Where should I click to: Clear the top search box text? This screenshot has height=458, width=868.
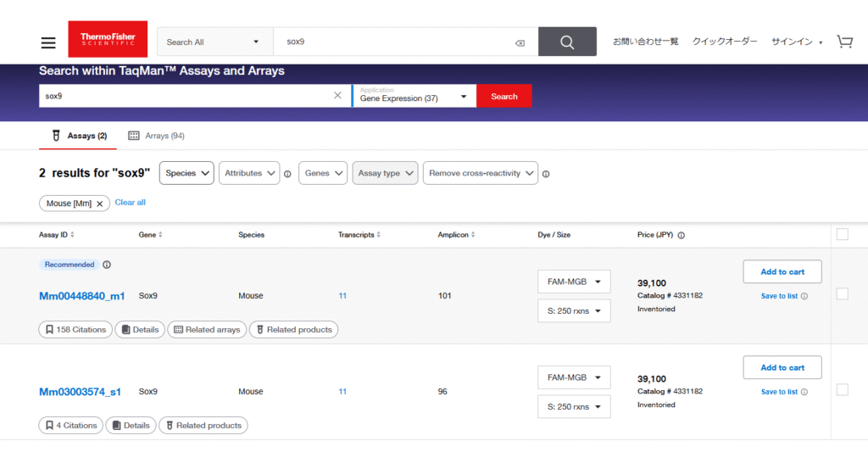pyautogui.click(x=520, y=42)
